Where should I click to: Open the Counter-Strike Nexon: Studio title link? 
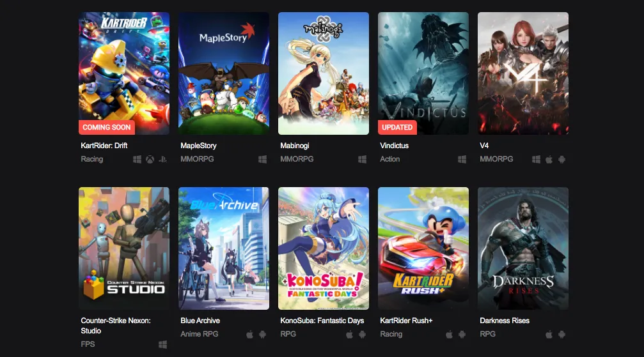pyautogui.click(x=116, y=326)
